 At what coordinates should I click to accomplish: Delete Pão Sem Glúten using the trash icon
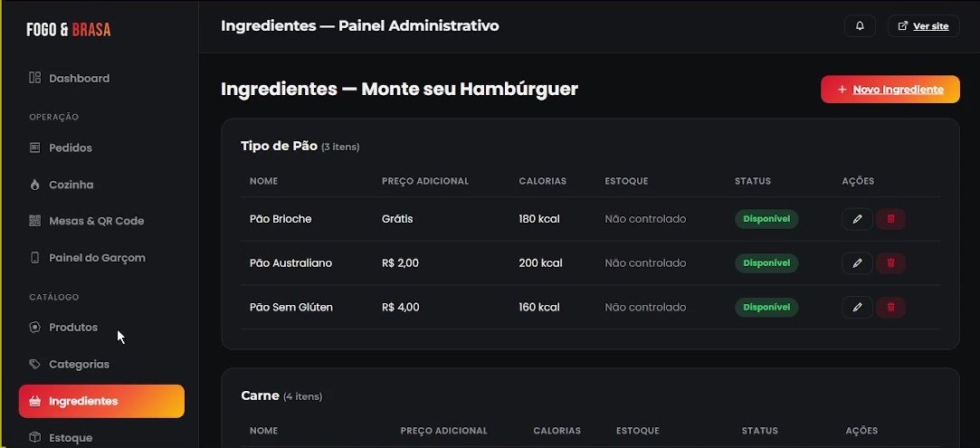click(890, 308)
